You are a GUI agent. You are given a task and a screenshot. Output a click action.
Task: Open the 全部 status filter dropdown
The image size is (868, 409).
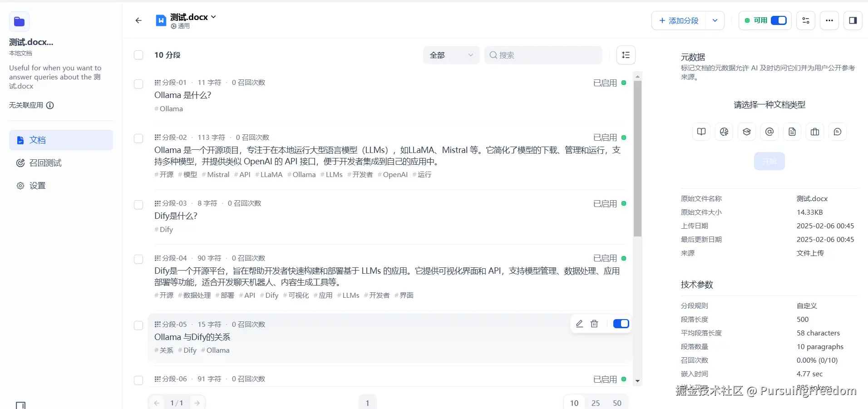pyautogui.click(x=451, y=55)
